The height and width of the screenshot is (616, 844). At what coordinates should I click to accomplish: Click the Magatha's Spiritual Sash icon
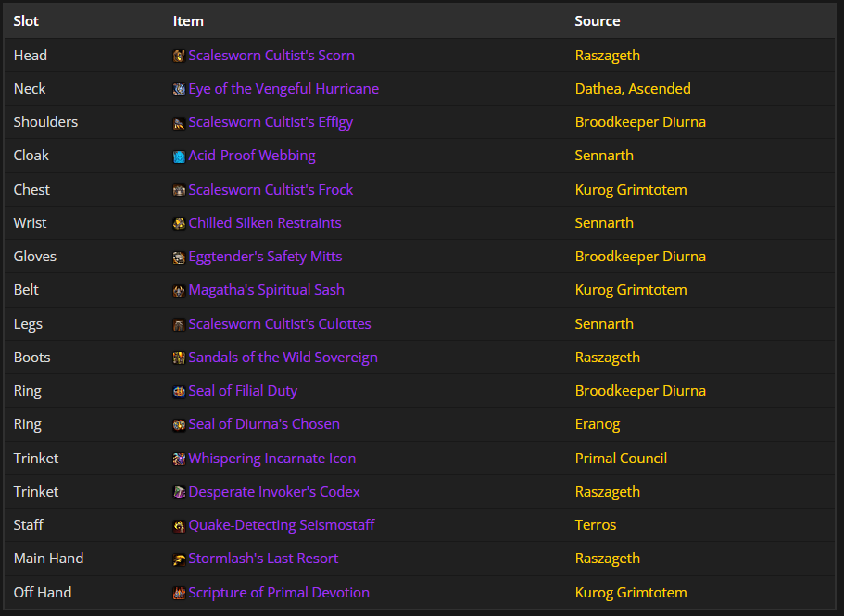tap(179, 291)
